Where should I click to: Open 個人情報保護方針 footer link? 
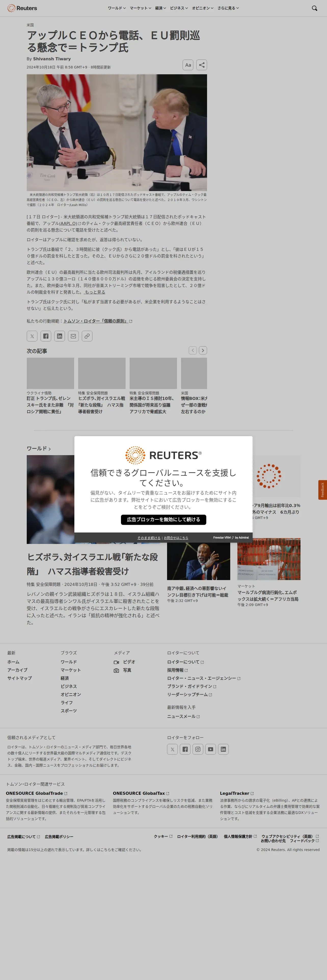pos(240,836)
